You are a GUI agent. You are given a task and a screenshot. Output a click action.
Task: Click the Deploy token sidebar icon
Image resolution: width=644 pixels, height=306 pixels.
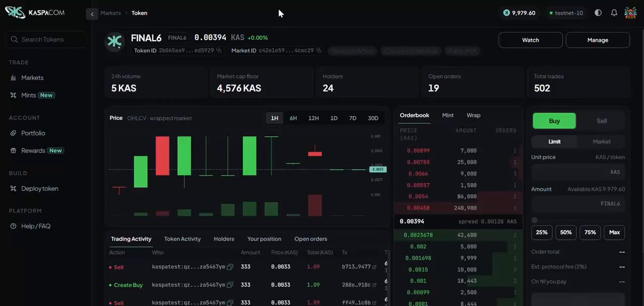click(x=14, y=188)
